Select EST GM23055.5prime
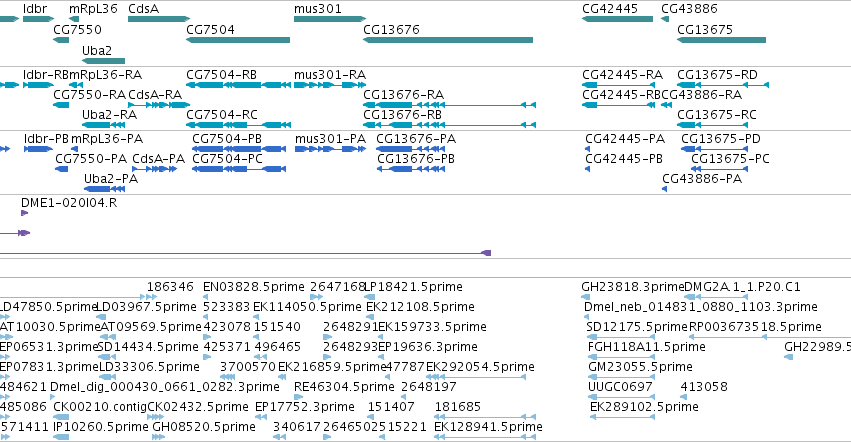Image resolution: width=851 pixels, height=442 pixels. pos(621,377)
